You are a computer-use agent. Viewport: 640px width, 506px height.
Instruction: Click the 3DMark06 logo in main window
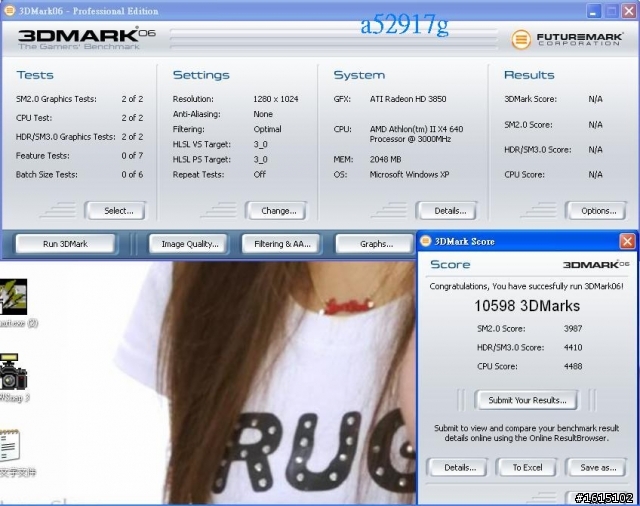[x=87, y=39]
